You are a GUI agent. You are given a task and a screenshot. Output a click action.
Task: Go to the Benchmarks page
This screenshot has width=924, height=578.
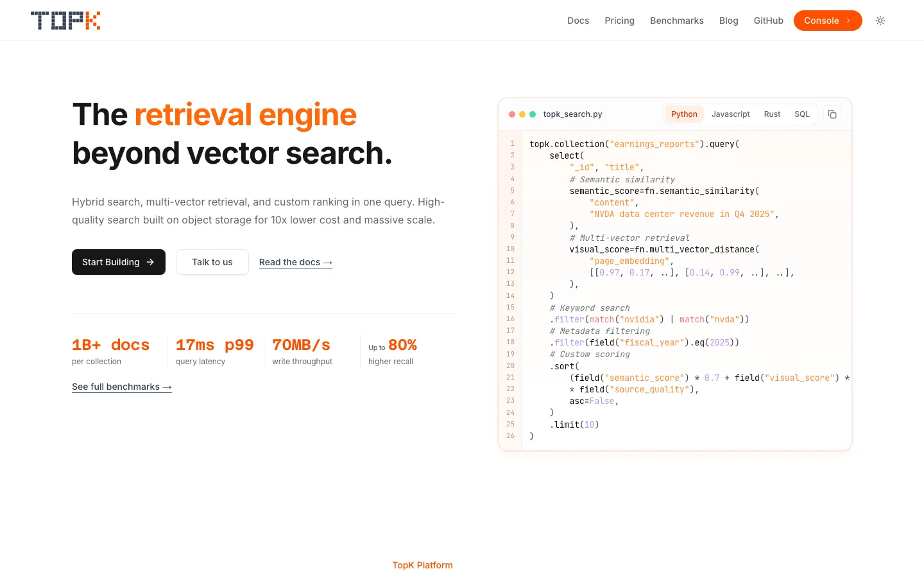(x=677, y=21)
